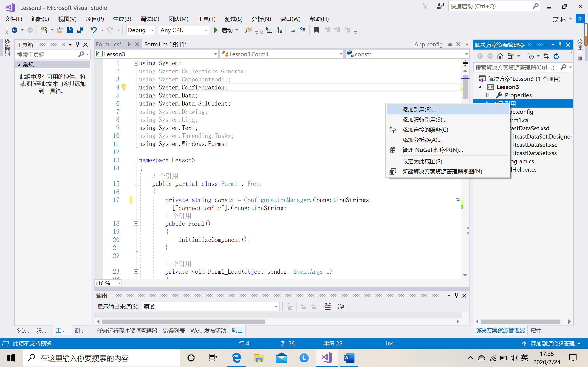Select 添加引用(R)... from context menu
Image resolution: width=588 pixels, height=367 pixels.
click(419, 110)
